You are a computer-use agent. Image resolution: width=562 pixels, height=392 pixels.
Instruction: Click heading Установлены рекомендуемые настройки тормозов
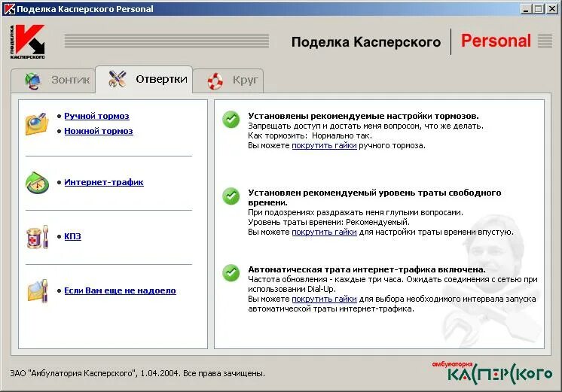point(363,116)
